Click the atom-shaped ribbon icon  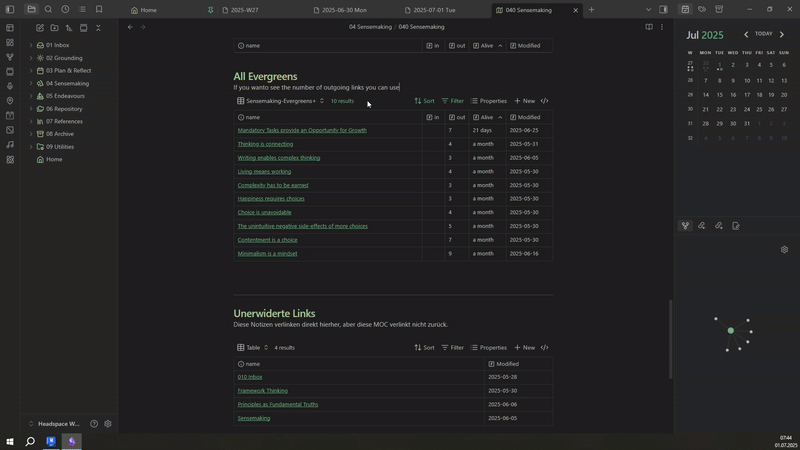[x=10, y=159]
